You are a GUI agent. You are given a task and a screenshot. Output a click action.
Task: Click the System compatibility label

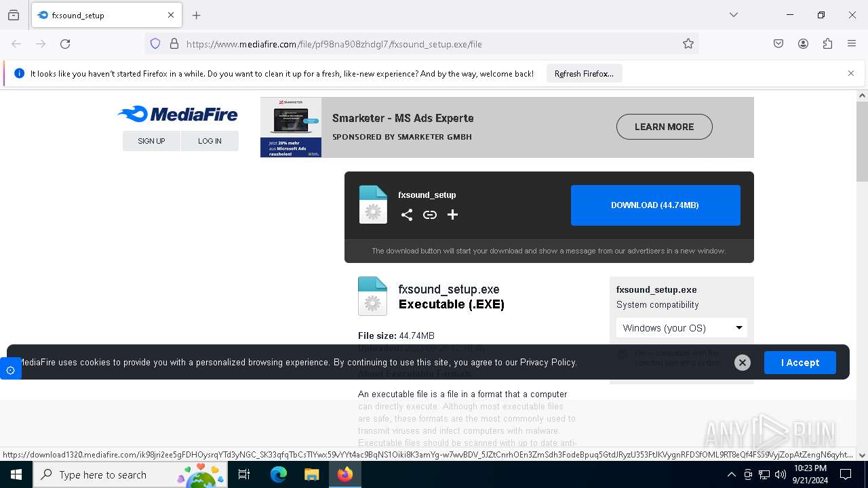click(657, 305)
